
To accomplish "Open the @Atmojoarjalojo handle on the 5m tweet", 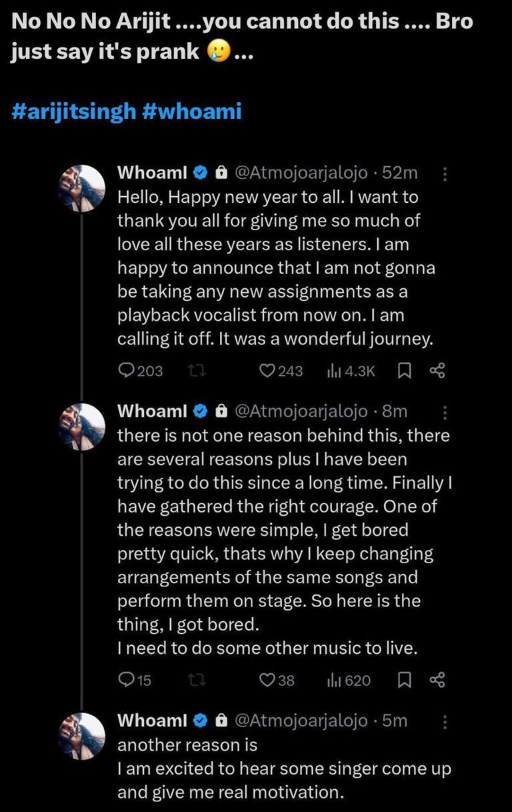I will tap(301, 721).
